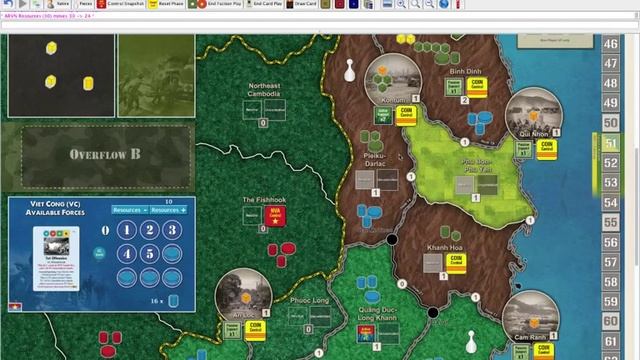Click the Overflow B holding box
This screenshot has height=360, width=640.
(106, 157)
